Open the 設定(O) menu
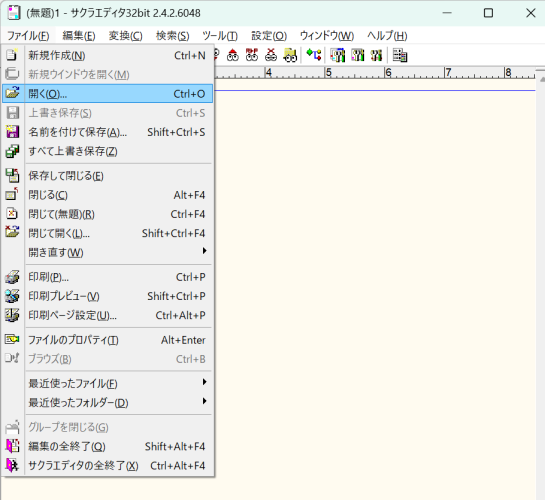The width and height of the screenshot is (545, 500). coord(269,35)
